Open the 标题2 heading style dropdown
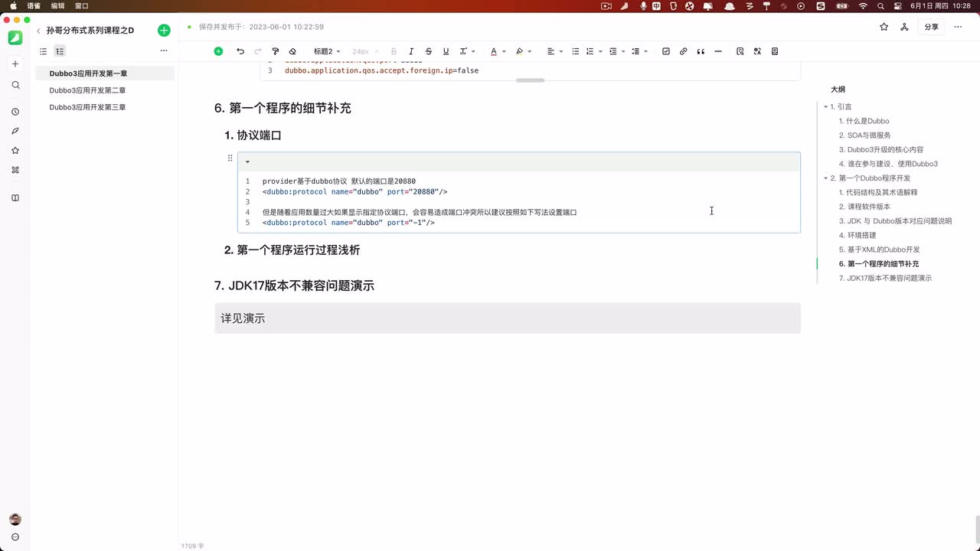 (327, 51)
